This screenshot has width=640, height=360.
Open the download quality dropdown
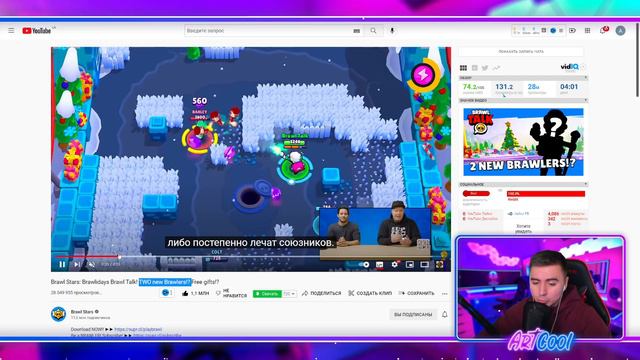[289, 293]
